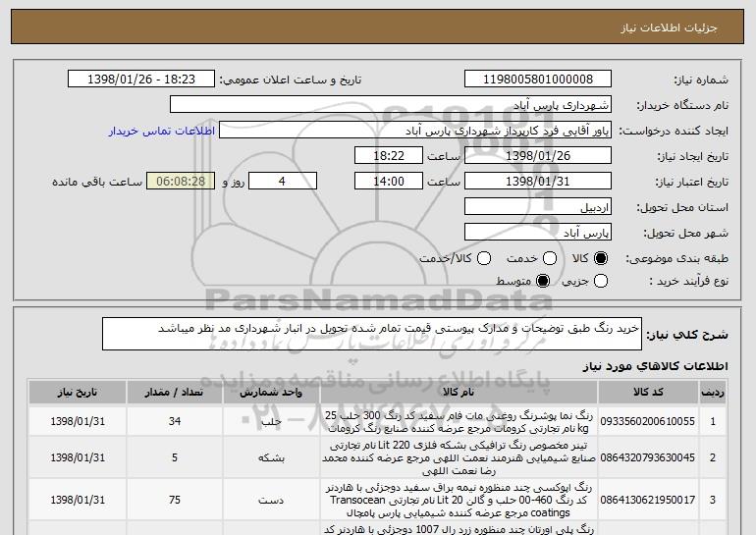Click the اطلاعات کالاهای مورد نیاز section title
Viewport: 756px width, 535px height.
pyautogui.click(x=655, y=366)
